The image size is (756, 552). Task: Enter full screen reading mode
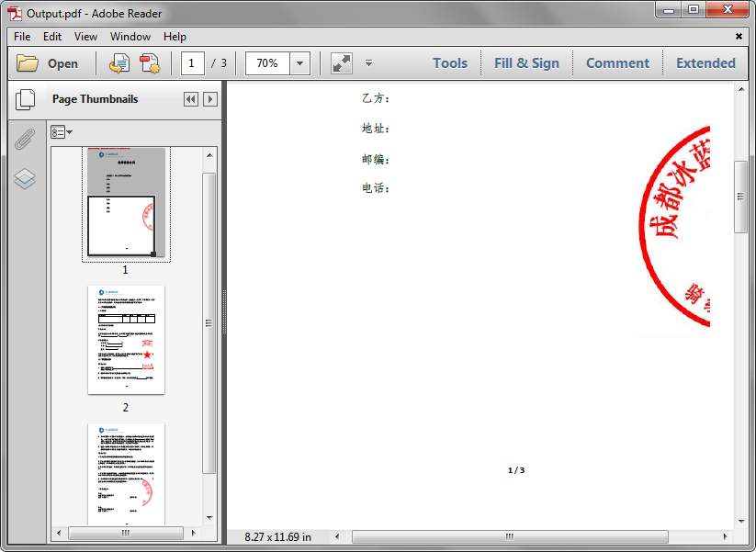click(341, 62)
